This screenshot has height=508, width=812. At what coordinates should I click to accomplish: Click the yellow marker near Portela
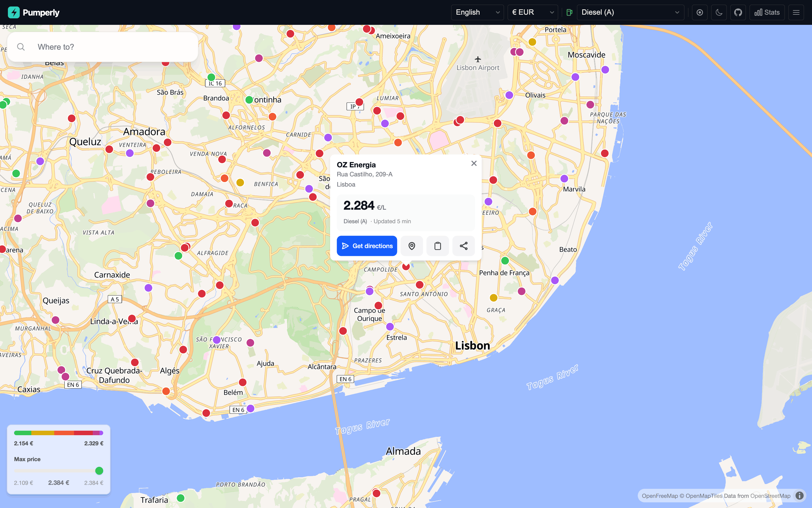tap(532, 42)
